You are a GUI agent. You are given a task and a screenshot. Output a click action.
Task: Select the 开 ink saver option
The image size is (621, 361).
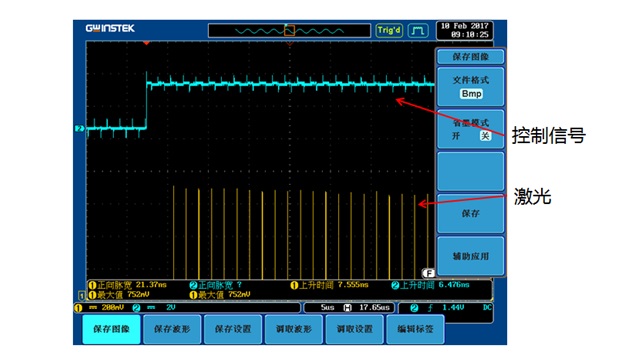pyautogui.click(x=456, y=136)
